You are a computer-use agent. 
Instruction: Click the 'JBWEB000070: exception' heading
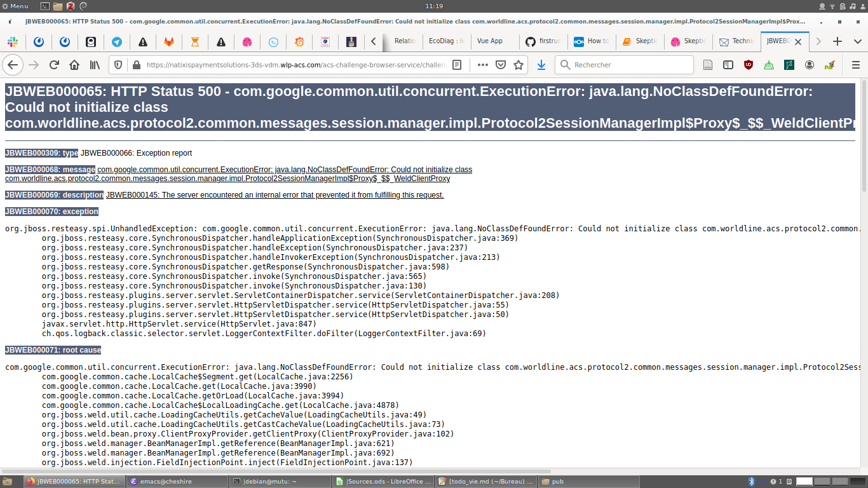click(51, 212)
